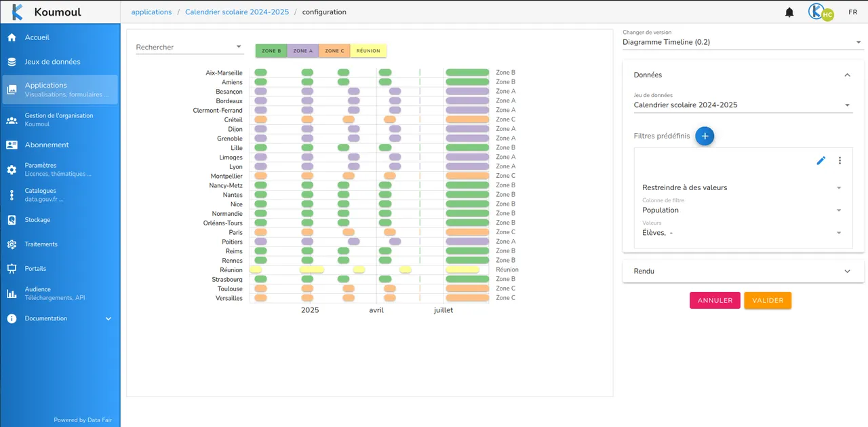Click the Abonnement card icon
This screenshot has width=868, height=427.
(12, 145)
